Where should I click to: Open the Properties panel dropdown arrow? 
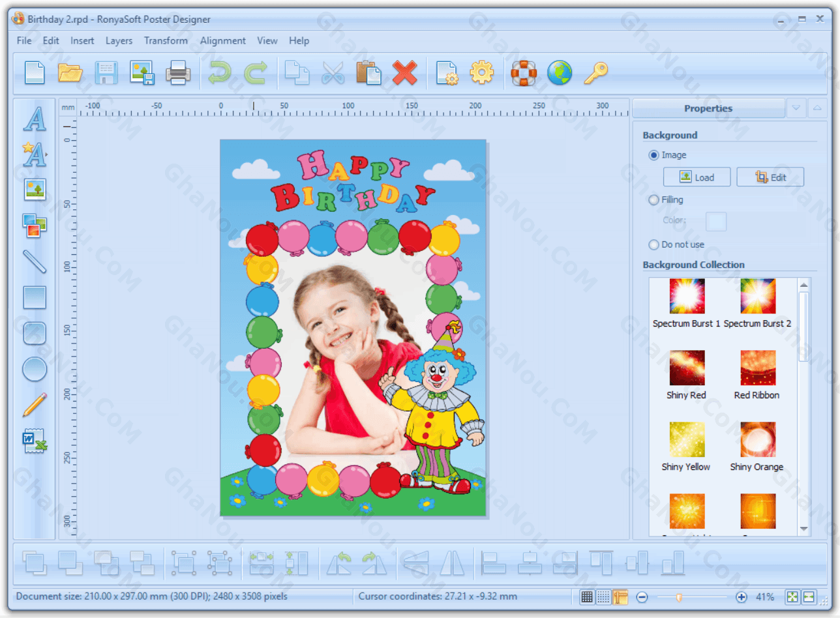click(796, 108)
